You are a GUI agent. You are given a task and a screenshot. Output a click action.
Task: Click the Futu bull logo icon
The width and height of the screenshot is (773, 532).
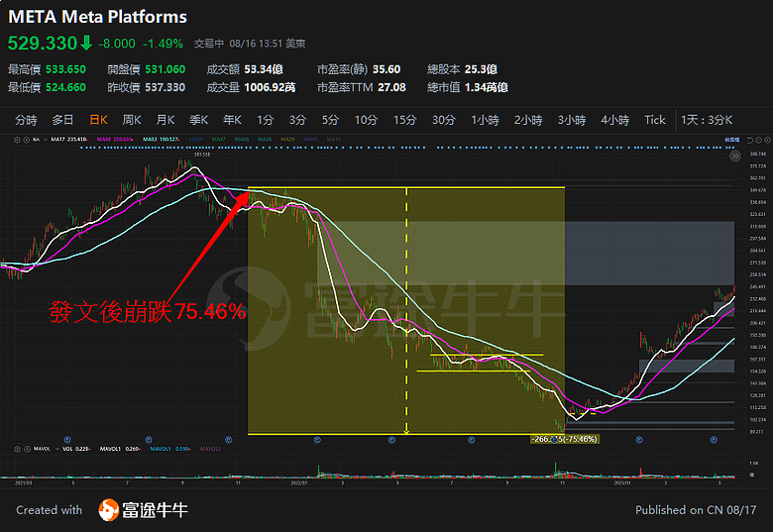(x=109, y=510)
